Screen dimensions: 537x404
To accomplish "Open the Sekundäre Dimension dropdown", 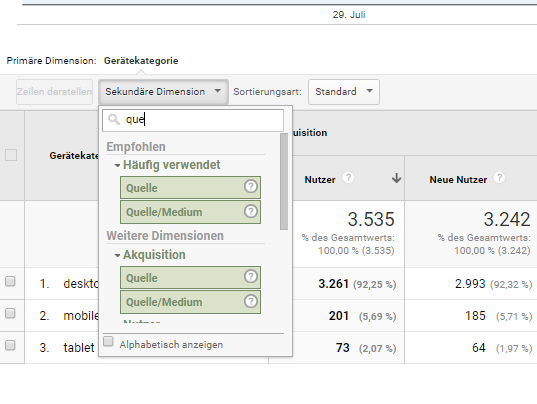I will coord(163,92).
